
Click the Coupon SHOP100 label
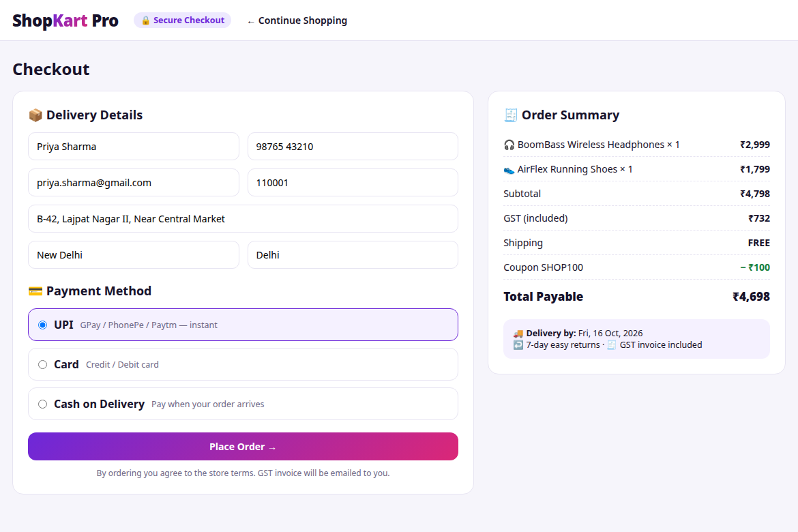click(543, 267)
